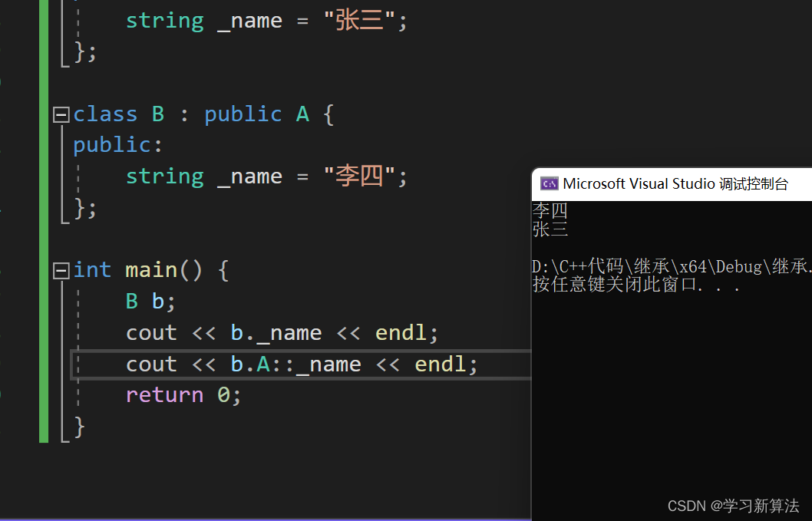
Task: Click console output line 李四
Action: (x=550, y=211)
